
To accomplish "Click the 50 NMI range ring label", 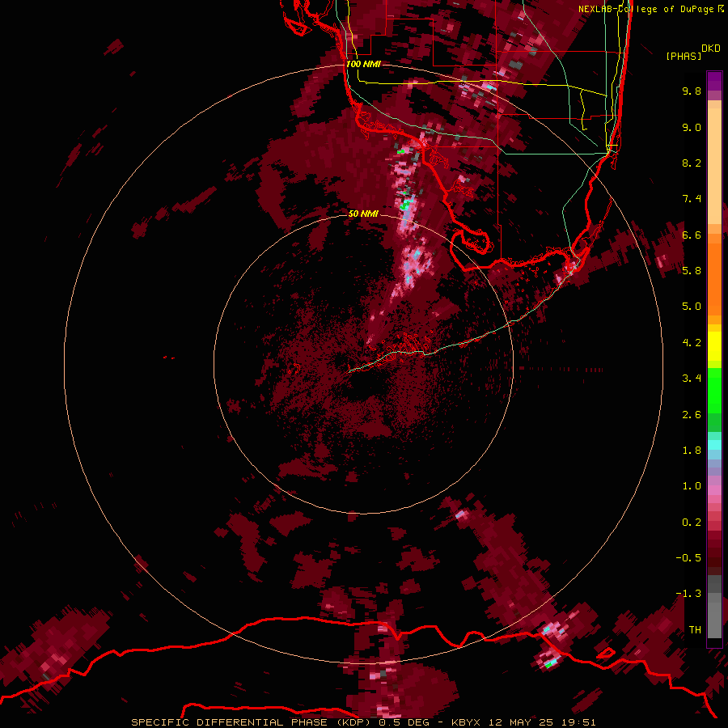I will (363, 214).
